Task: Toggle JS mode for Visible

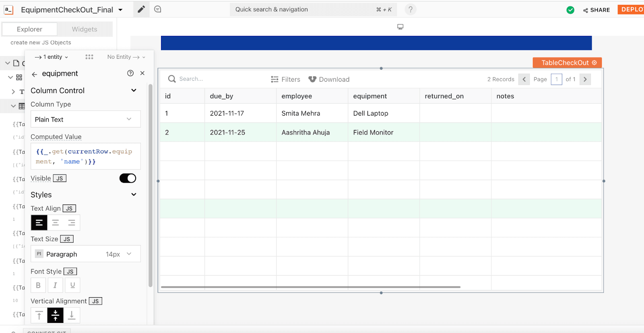Action: [60, 178]
